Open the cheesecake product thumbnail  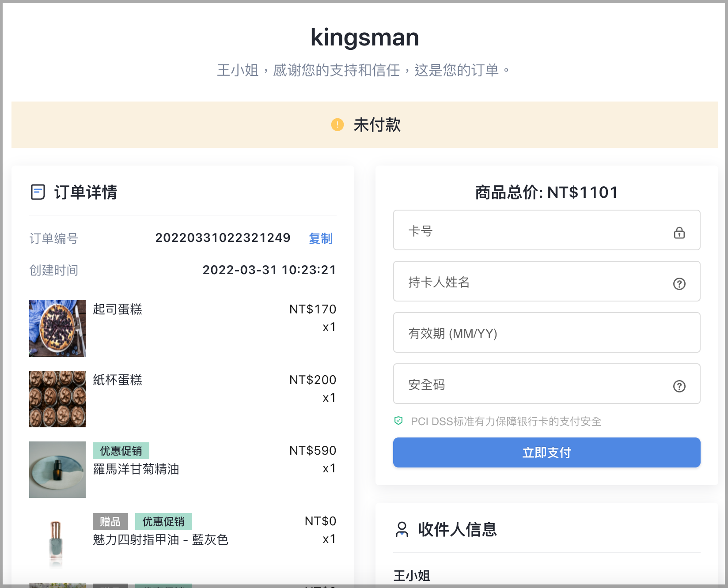tap(57, 328)
